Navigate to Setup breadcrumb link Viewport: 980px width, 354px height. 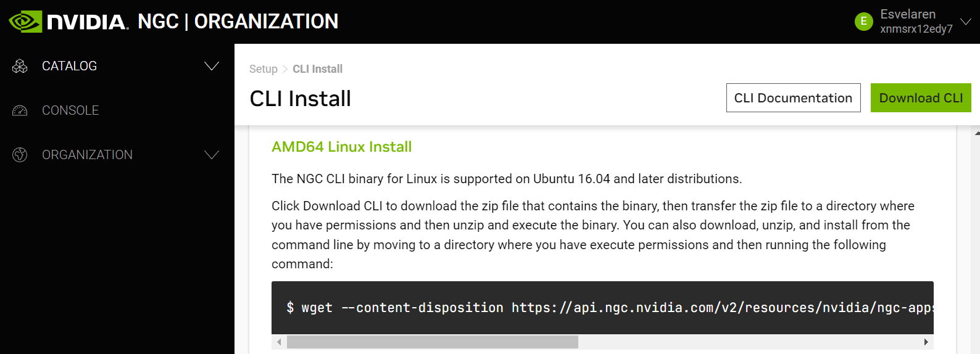coord(263,69)
